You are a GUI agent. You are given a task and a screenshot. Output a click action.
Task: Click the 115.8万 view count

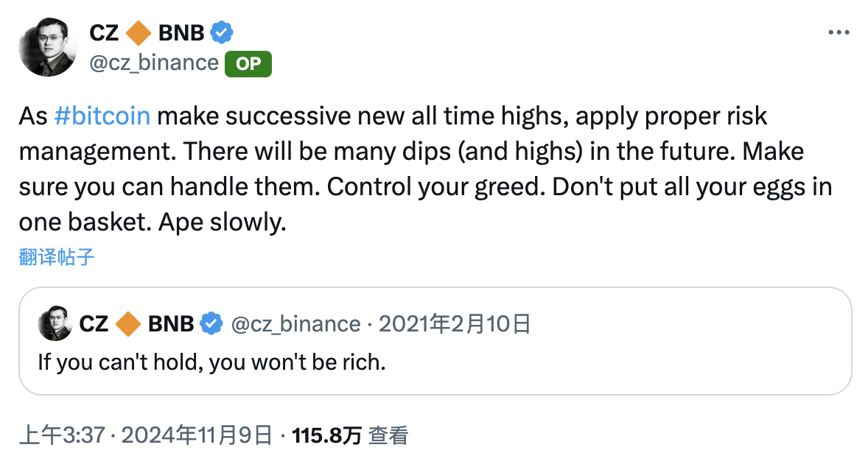328,435
